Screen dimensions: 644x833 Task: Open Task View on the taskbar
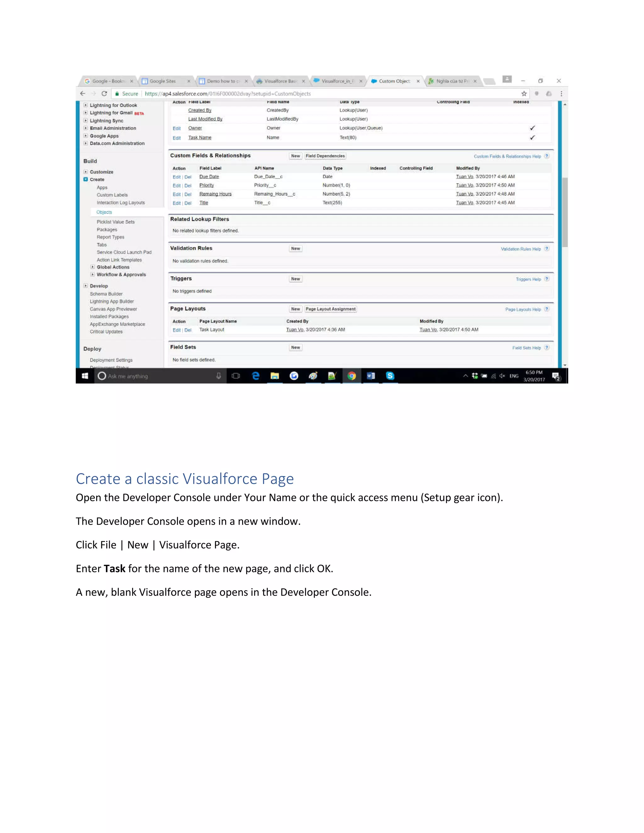click(x=236, y=376)
